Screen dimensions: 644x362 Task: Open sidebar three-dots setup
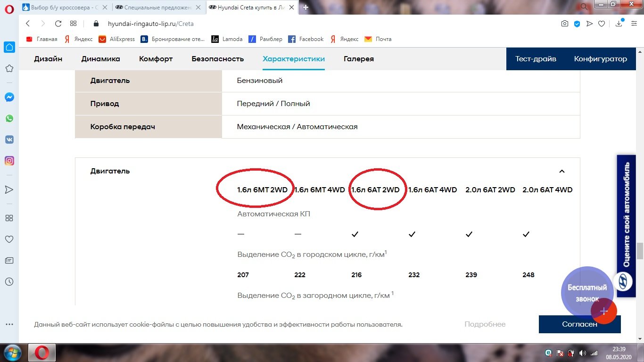click(x=9, y=324)
